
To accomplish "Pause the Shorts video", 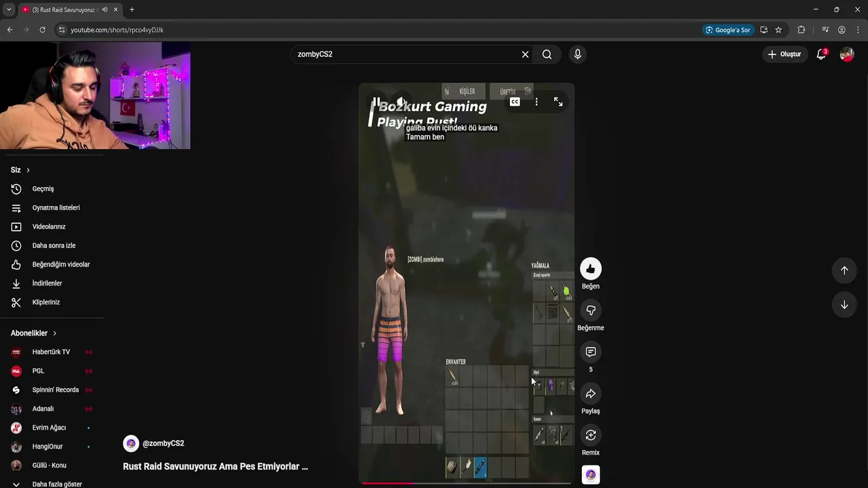I will [x=376, y=102].
